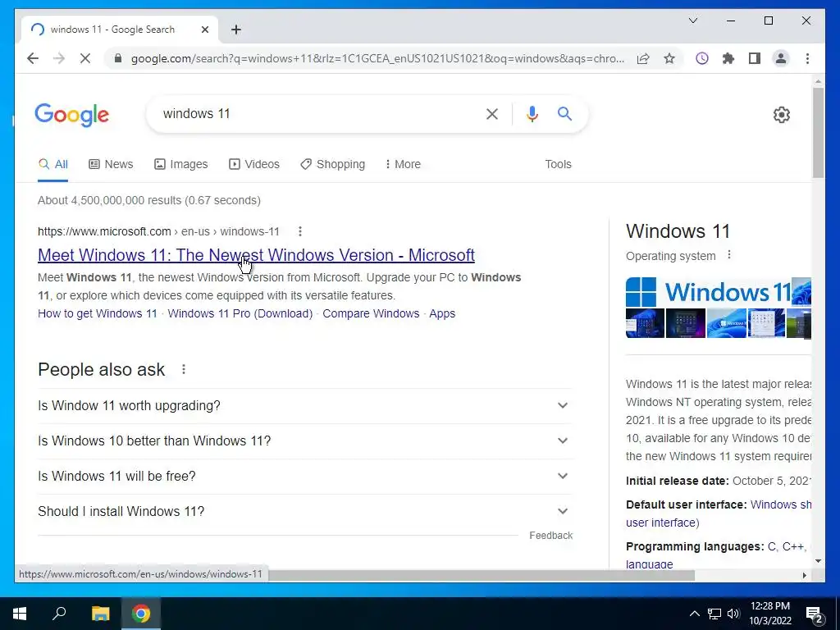Image resolution: width=840 pixels, height=630 pixels.
Task: Open the taskbar clock and date
Action: (x=769, y=614)
